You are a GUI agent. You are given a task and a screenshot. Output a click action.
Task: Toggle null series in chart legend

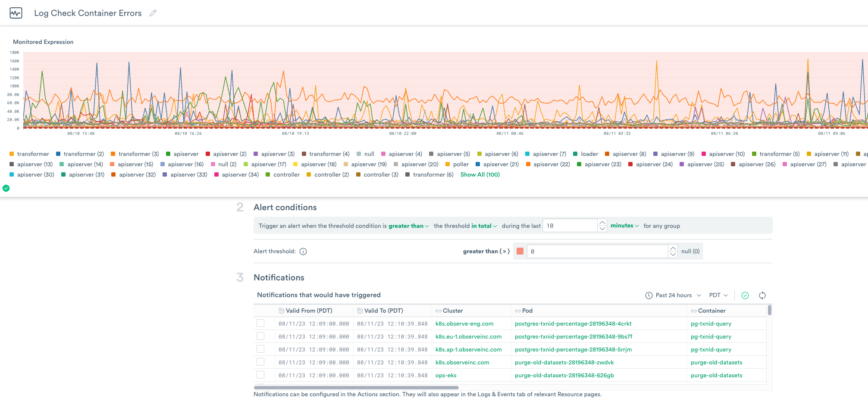pyautogui.click(x=365, y=154)
